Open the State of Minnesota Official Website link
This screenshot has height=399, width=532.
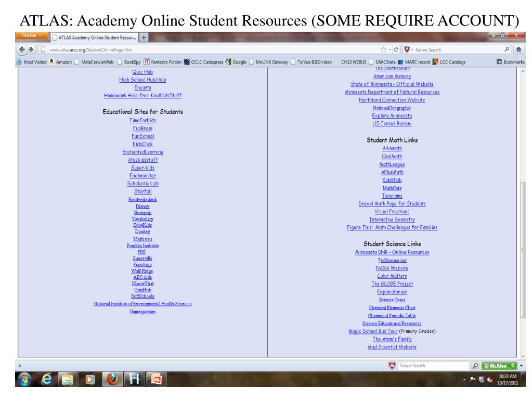point(392,84)
